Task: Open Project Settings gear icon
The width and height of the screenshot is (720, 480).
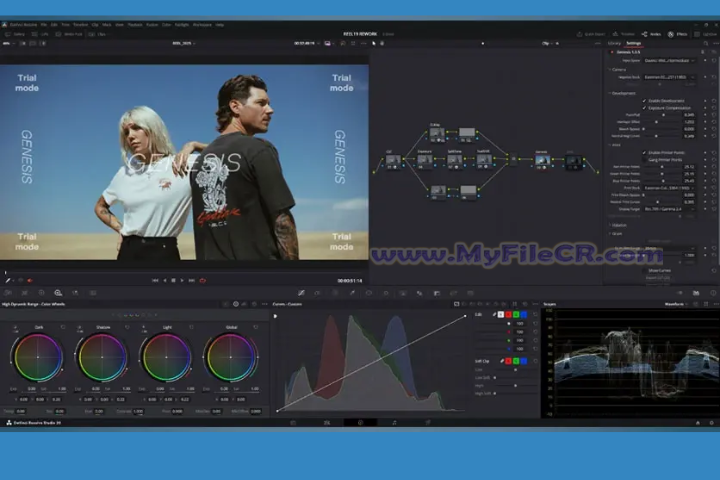Action: tap(712, 423)
